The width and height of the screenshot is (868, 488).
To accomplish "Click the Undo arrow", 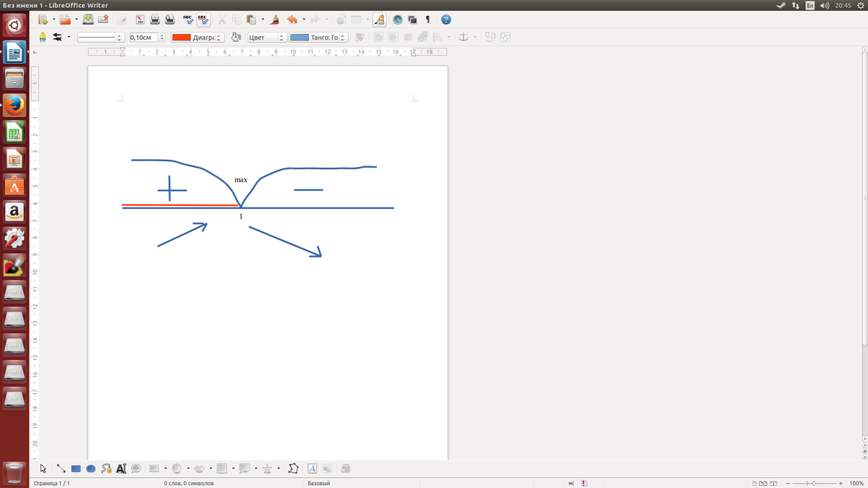I will 292,20.
